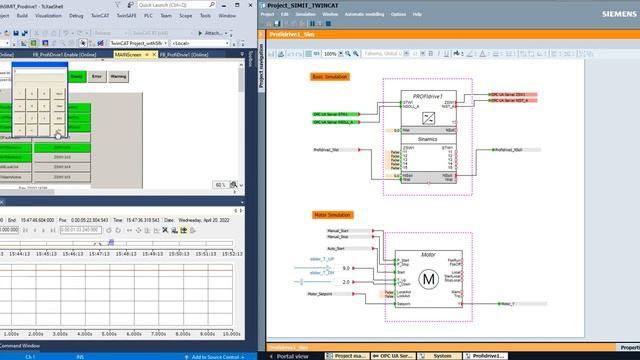
Task: Click the green Ready button in visualization
Action: (x=77, y=76)
